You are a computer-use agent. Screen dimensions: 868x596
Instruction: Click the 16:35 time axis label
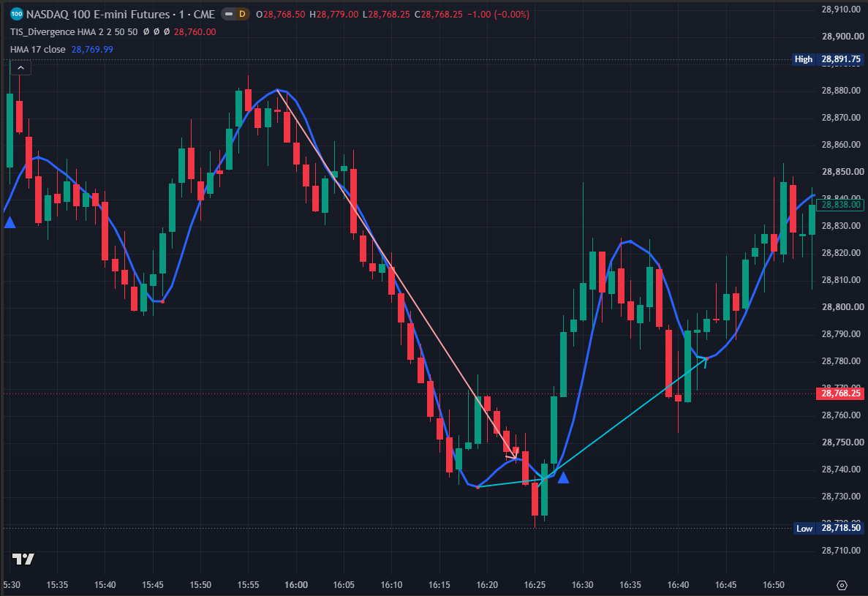tap(630, 585)
